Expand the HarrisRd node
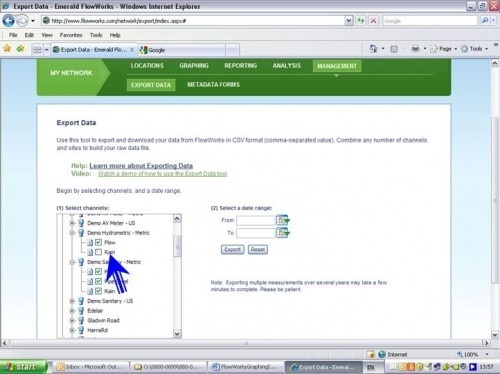Image resolution: width=500 pixels, height=374 pixels. click(x=72, y=330)
